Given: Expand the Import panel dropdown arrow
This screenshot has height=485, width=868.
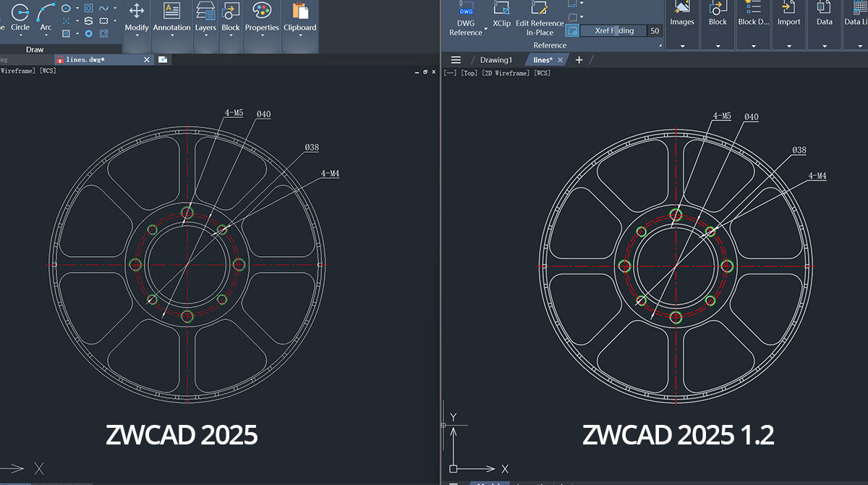Looking at the screenshot, I should click(x=789, y=45).
